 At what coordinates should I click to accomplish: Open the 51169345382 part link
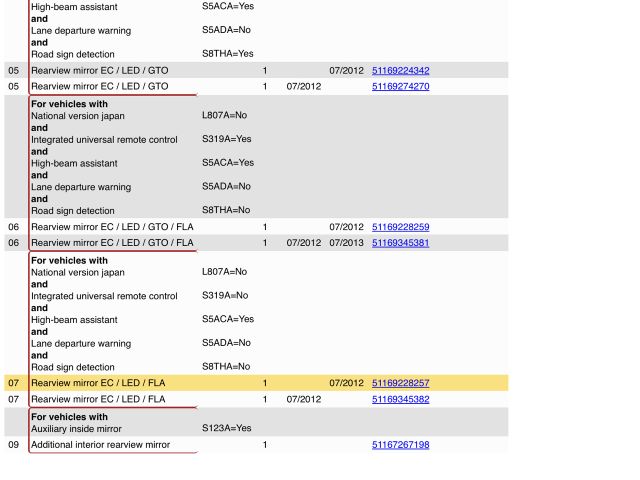[x=400, y=399]
